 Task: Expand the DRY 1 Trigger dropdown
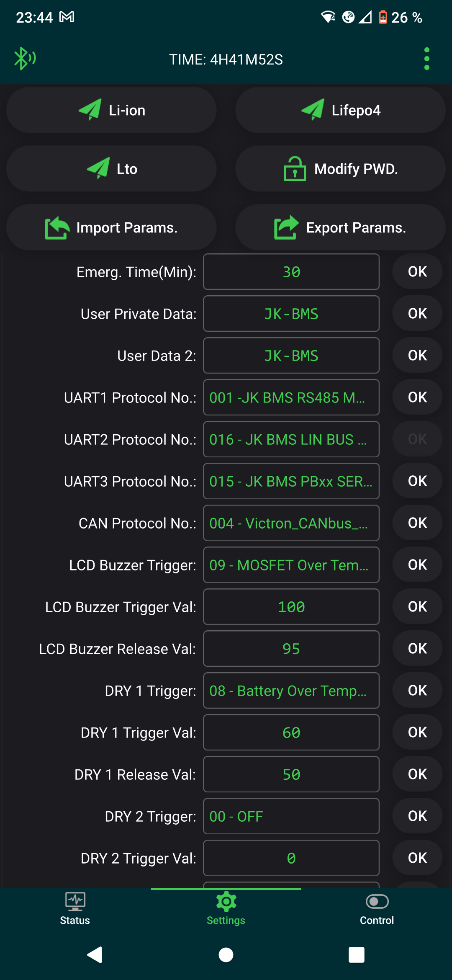coord(291,691)
